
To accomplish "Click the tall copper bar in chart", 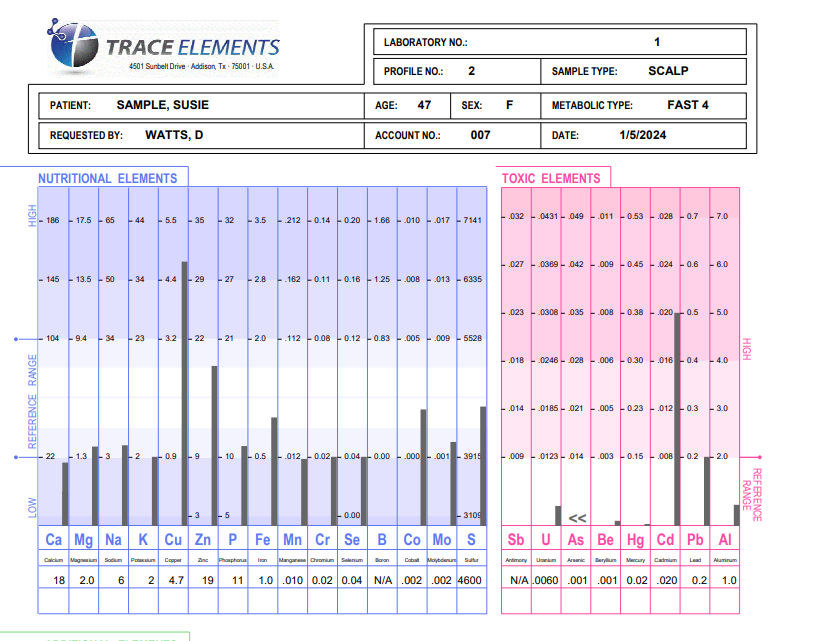I will coord(185,394).
